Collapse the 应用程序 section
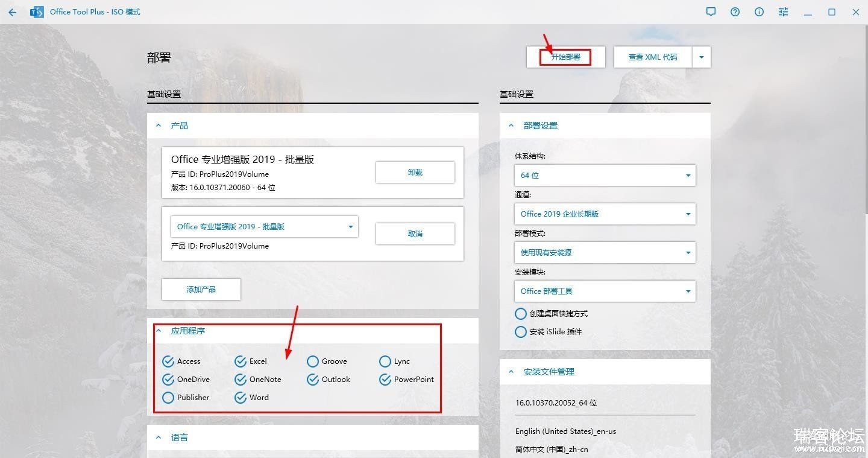This screenshot has width=868, height=458. click(159, 331)
